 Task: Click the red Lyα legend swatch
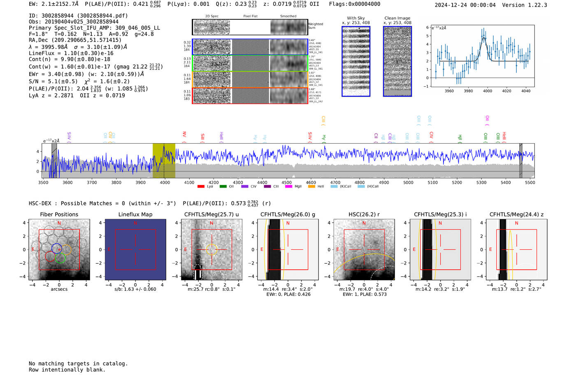(201, 186)
